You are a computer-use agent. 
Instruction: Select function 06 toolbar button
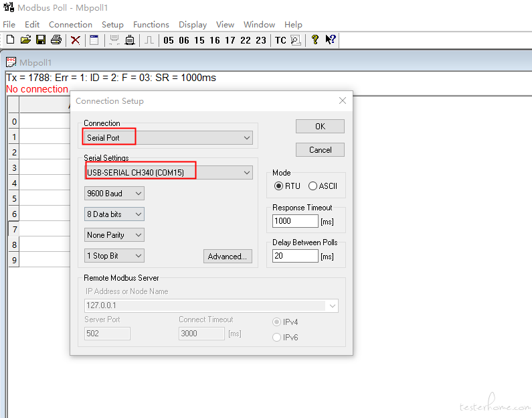click(x=184, y=40)
